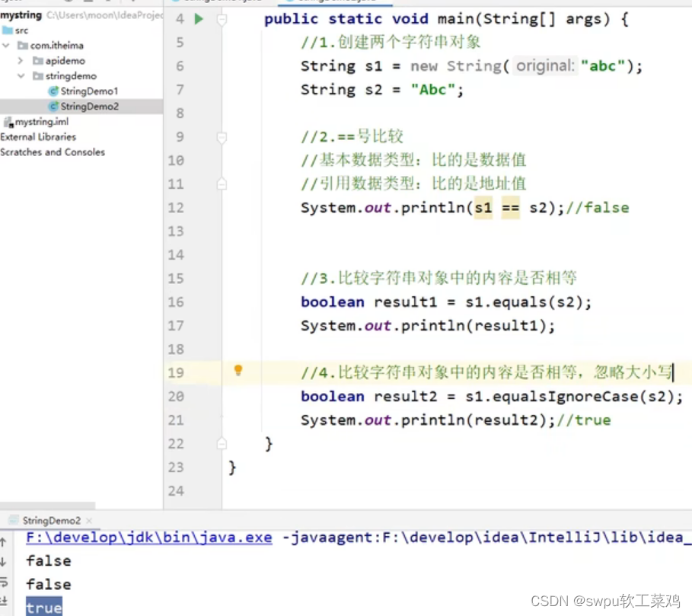Select the StringDemo2 run tab

51,521
